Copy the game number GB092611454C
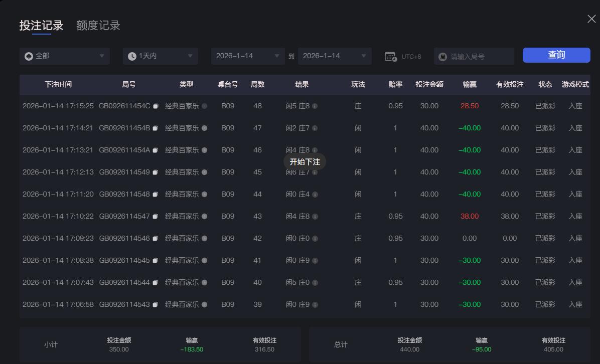This screenshot has height=364, width=600. (156, 106)
